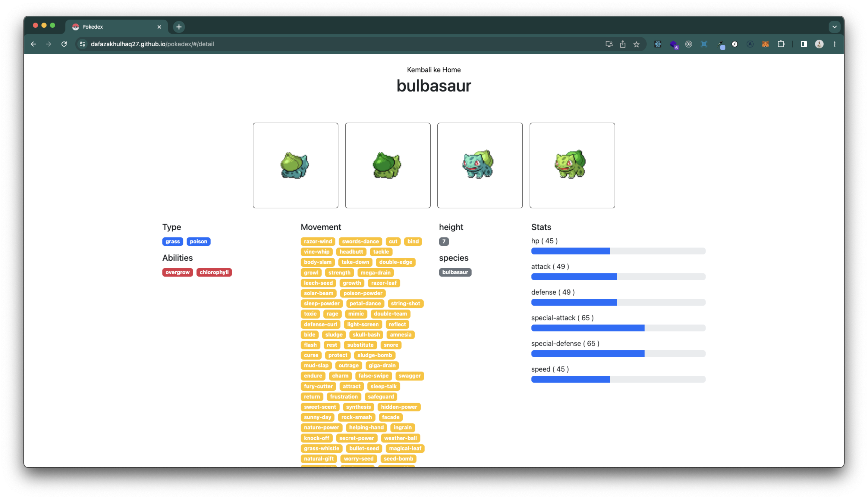Image resolution: width=868 pixels, height=499 pixels.
Task: Open the MetaMask fox extension icon
Action: point(765,44)
